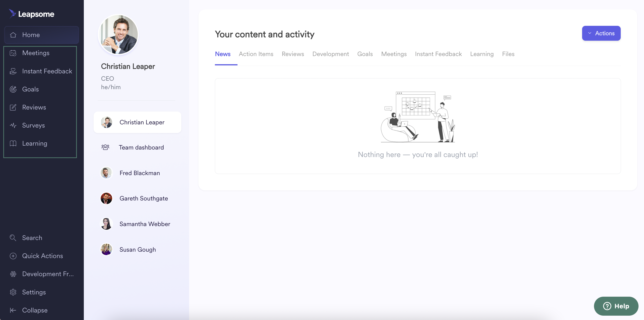The width and height of the screenshot is (644, 320).
Task: Click the Collapse arrow icon
Action: [x=13, y=310]
